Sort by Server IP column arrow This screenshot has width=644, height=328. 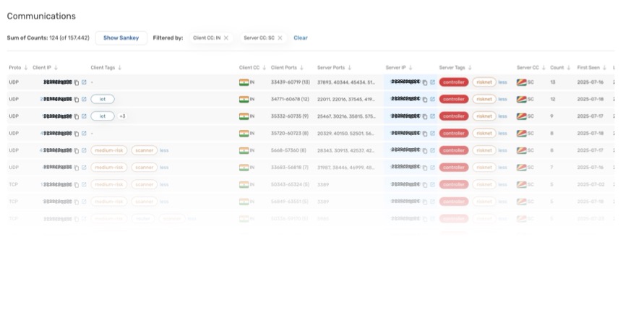point(411,68)
